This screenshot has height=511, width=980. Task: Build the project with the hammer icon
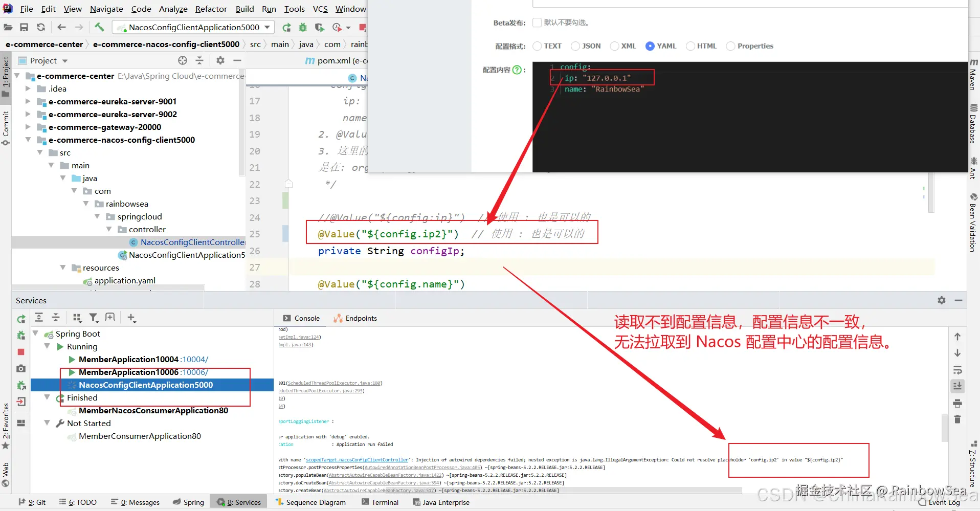pyautogui.click(x=99, y=27)
